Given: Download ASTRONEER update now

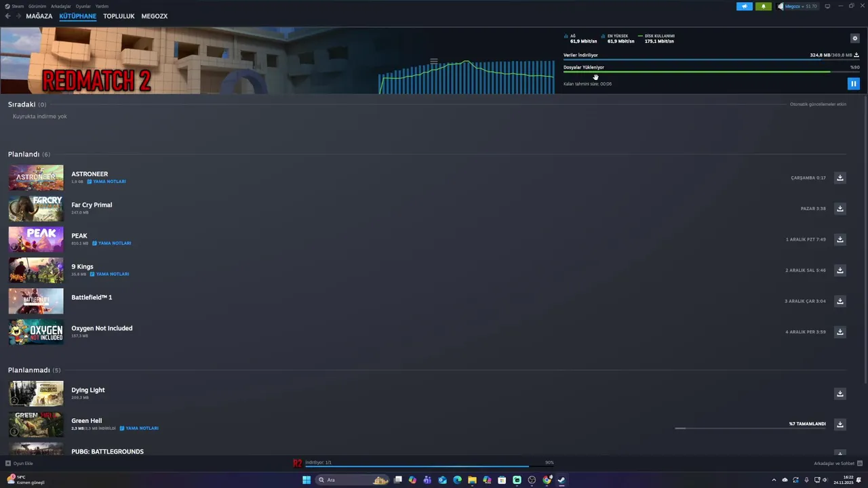Looking at the screenshot, I should [x=840, y=178].
